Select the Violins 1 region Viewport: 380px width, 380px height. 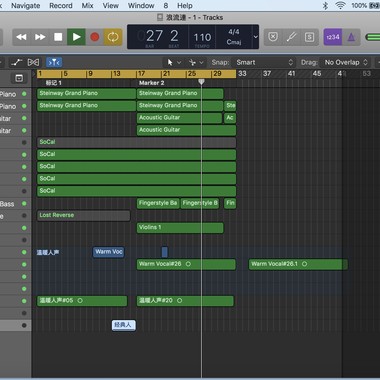[x=180, y=228]
